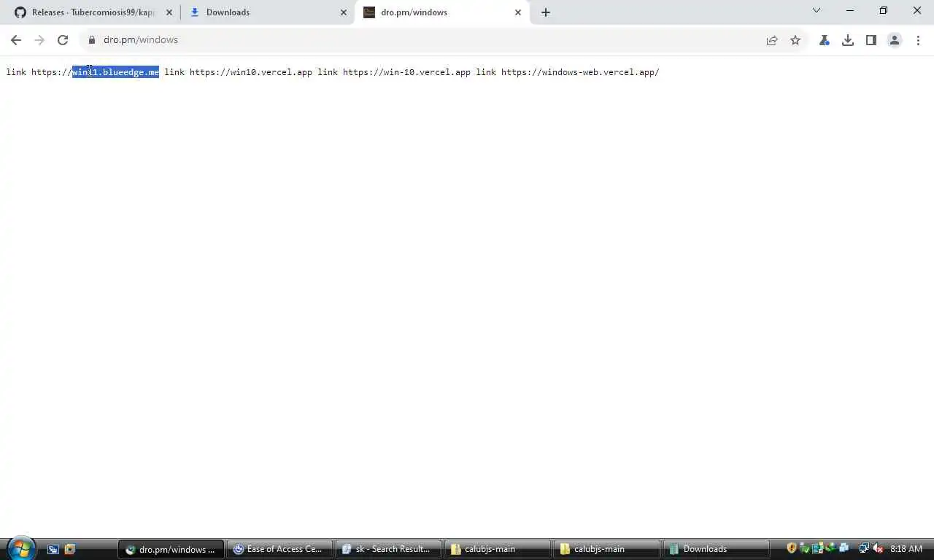Select the dro.pm/windows tab
934x560 pixels.
coord(441,12)
